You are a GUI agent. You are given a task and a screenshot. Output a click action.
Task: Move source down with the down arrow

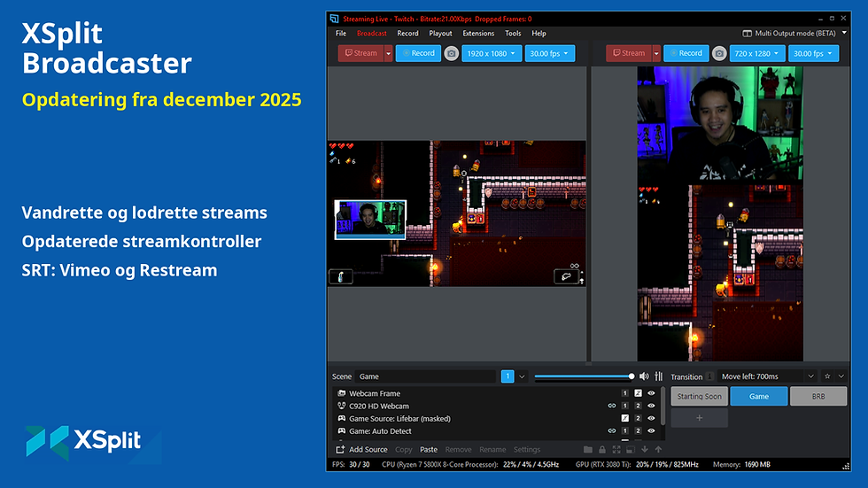point(645,449)
